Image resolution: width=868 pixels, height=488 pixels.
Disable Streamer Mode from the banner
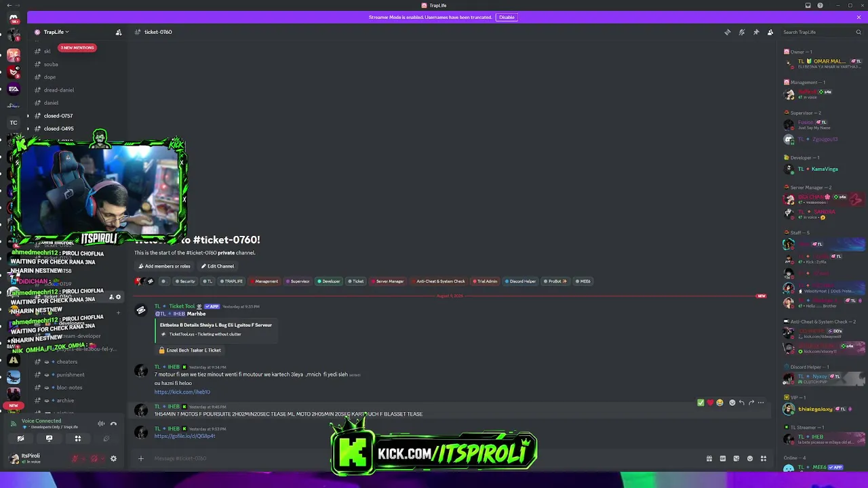pos(507,17)
